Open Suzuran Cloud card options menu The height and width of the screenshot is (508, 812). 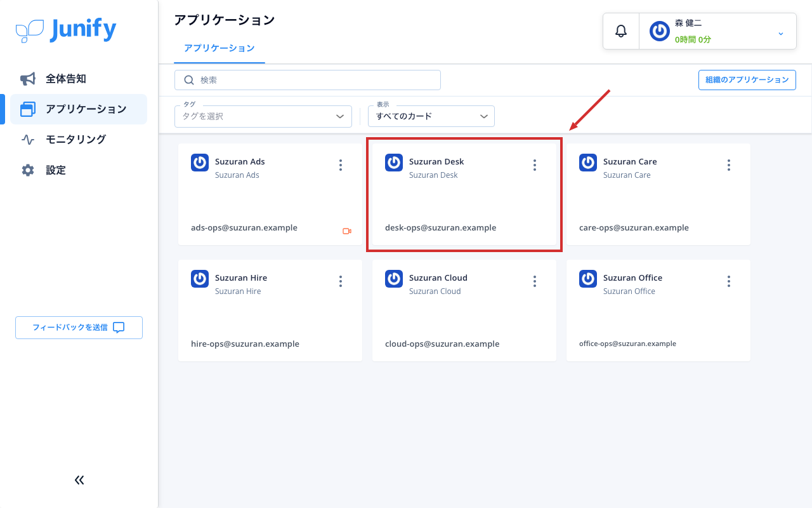(x=535, y=281)
